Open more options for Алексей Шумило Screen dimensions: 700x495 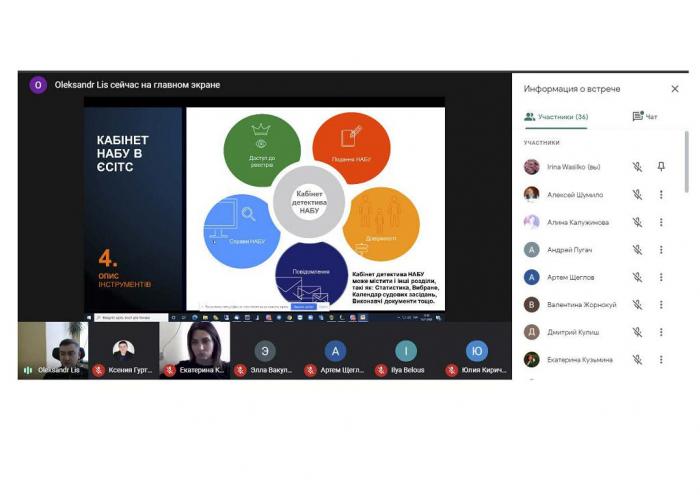click(x=661, y=194)
